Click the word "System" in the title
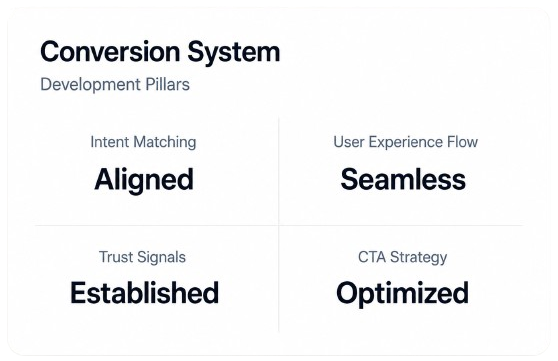 pyautogui.click(x=234, y=53)
